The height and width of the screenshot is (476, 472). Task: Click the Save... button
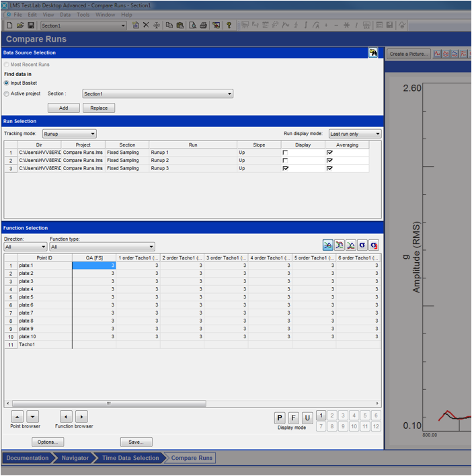coord(136,442)
